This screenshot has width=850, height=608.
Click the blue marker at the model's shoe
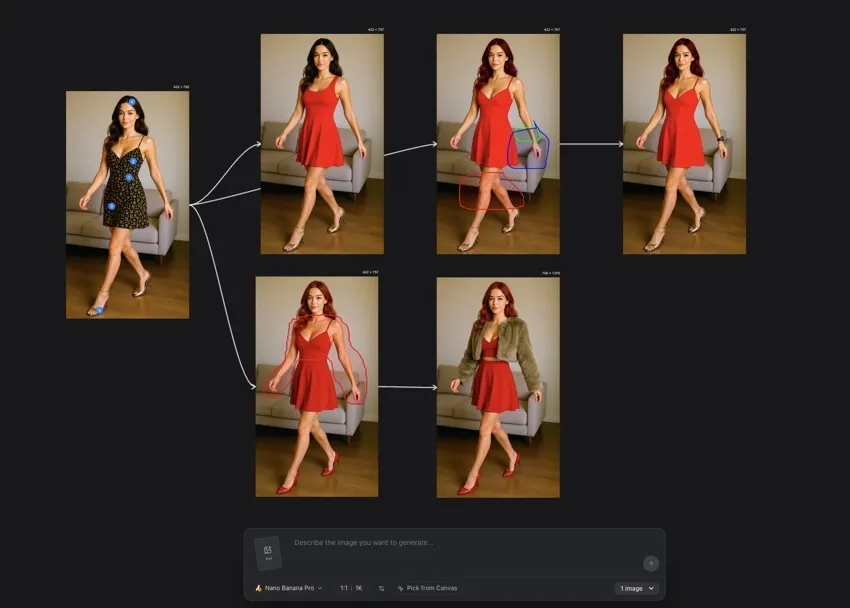point(102,309)
